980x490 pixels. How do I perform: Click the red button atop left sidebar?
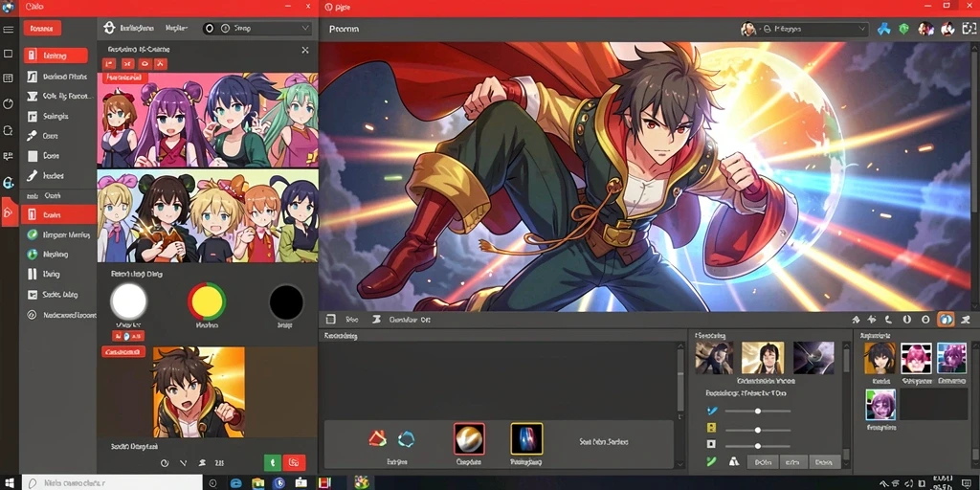point(42,28)
